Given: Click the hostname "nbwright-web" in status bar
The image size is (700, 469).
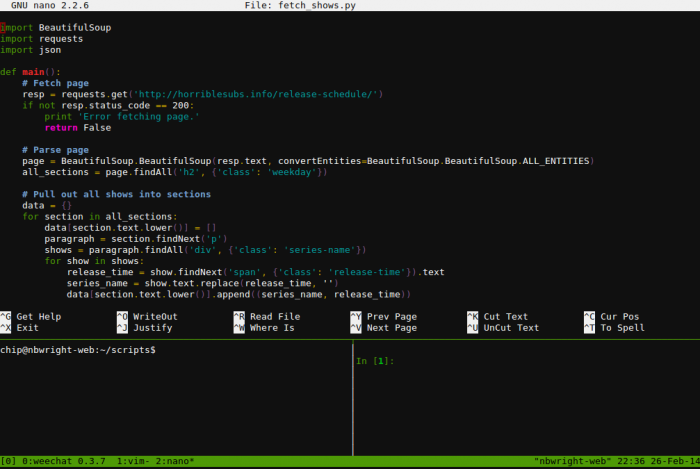Looking at the screenshot, I should pos(572,461).
